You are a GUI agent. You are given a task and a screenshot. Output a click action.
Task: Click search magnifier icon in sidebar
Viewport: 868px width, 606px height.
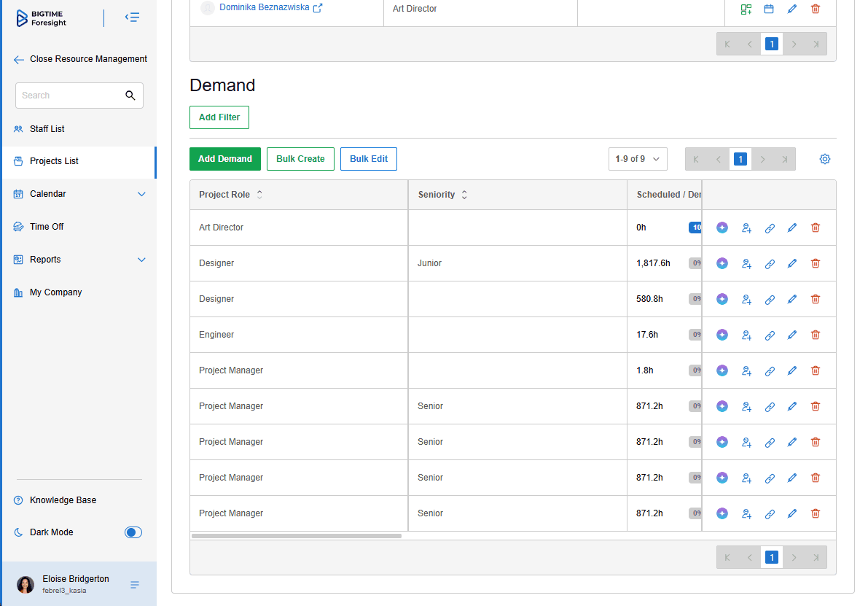tap(130, 96)
